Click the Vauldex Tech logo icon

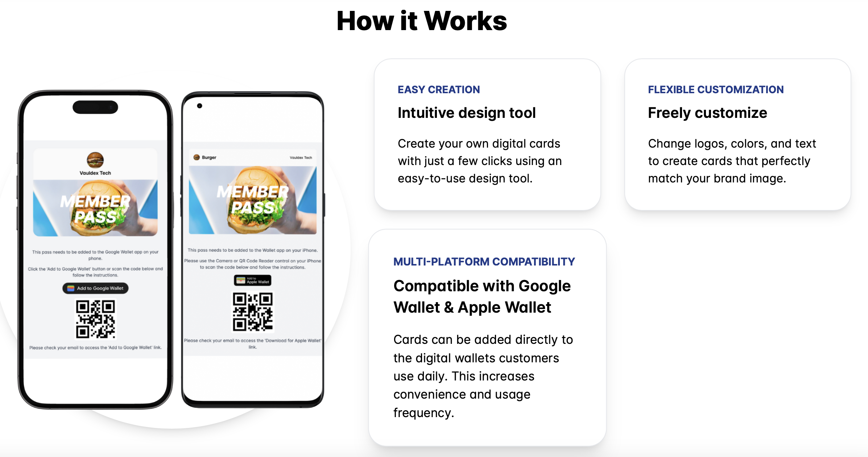click(94, 160)
